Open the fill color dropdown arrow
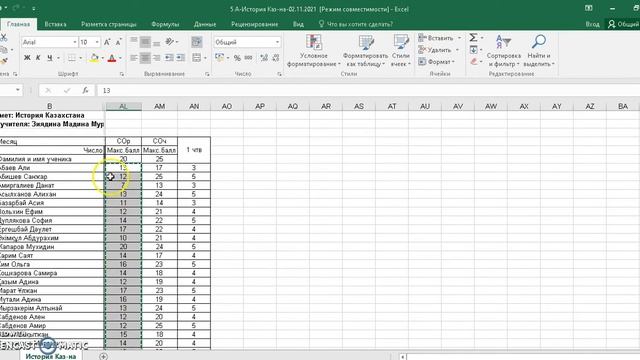The image size is (640, 360). click(x=102, y=58)
